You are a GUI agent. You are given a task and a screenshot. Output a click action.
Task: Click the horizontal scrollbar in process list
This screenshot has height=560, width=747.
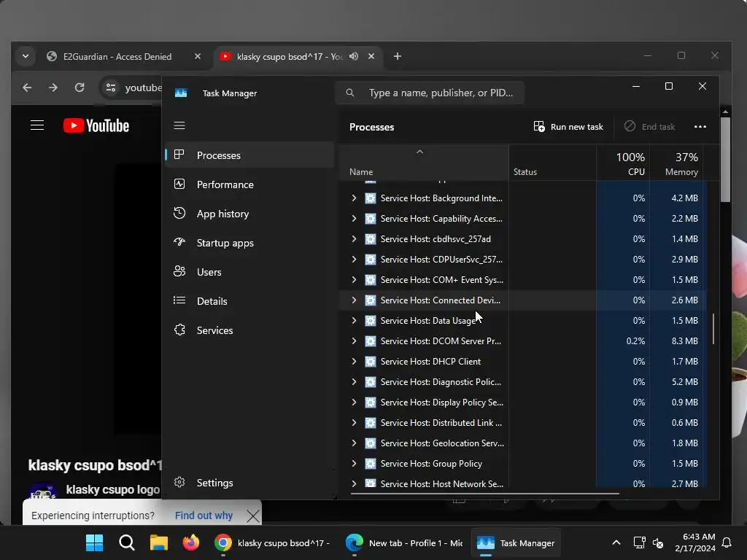485,494
